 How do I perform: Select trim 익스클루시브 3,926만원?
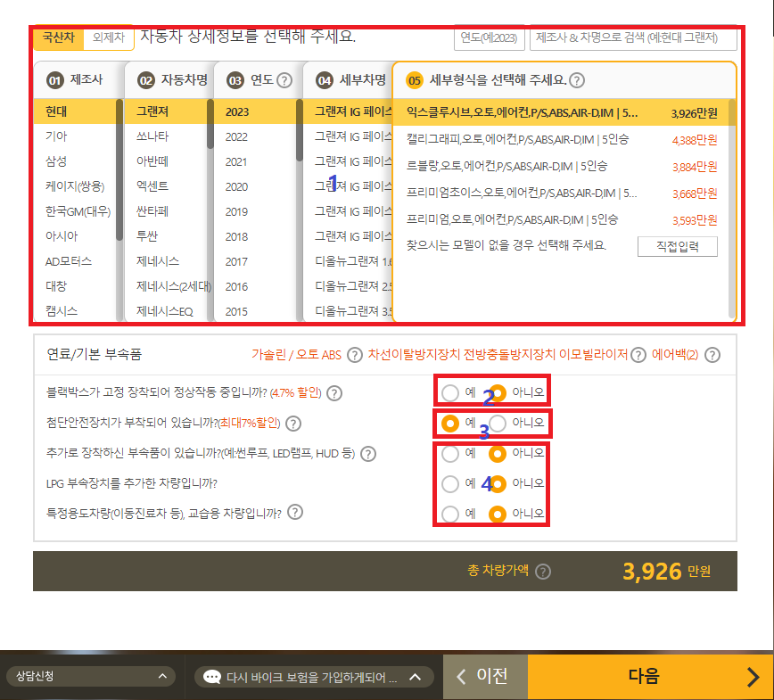[562, 113]
